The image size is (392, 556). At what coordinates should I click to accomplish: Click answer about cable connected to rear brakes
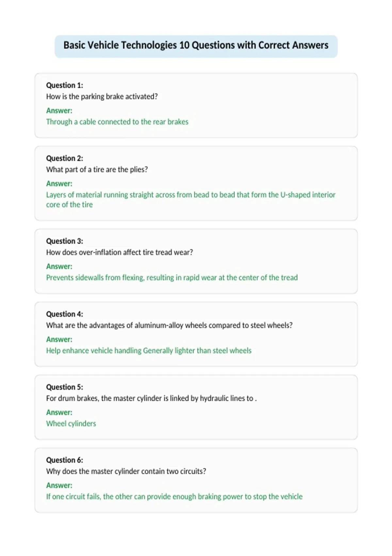(117, 122)
